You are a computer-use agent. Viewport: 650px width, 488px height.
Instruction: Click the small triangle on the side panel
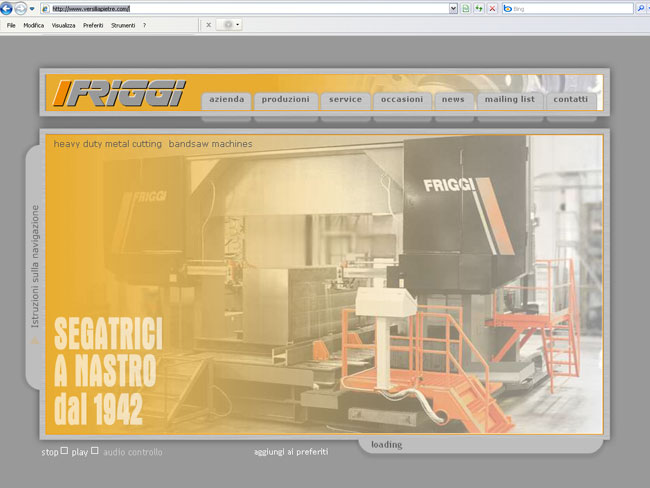[x=35, y=341]
